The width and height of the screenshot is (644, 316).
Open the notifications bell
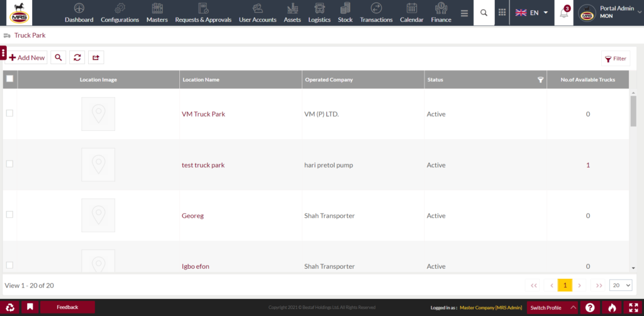564,13
